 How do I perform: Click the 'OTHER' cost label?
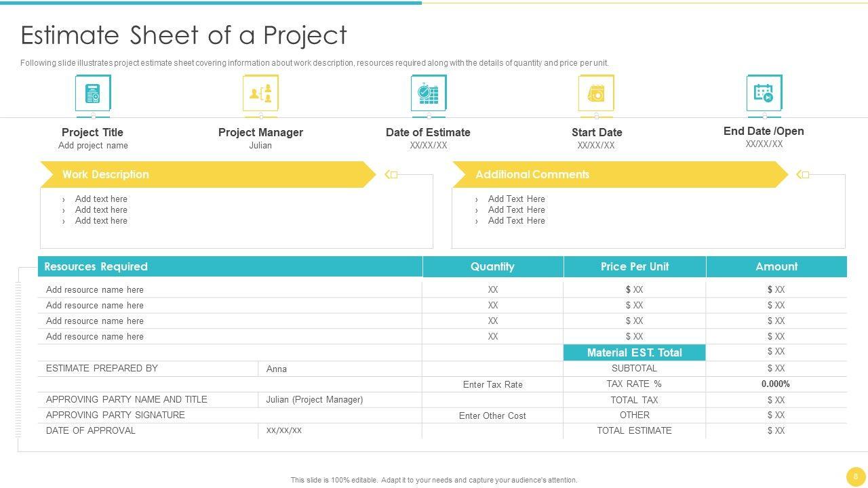point(635,415)
